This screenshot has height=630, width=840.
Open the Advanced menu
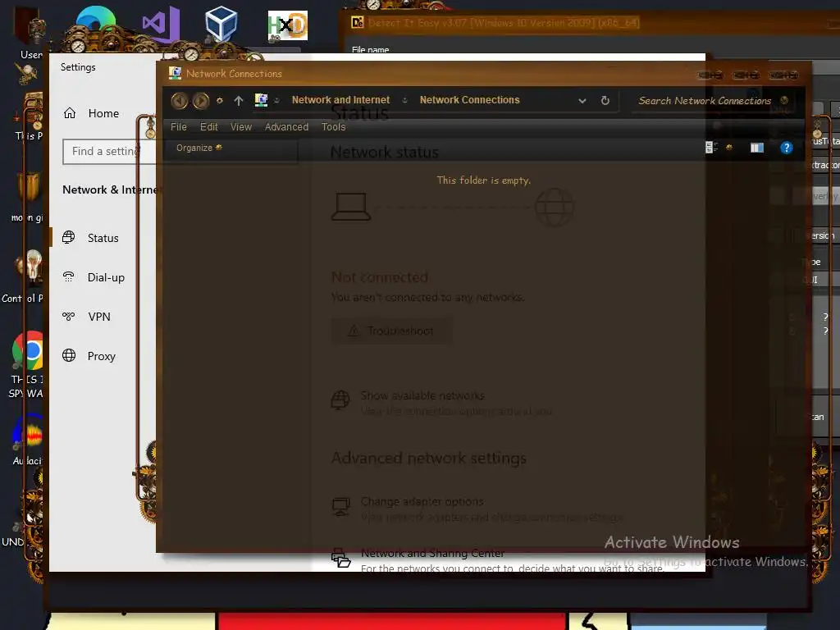click(x=286, y=127)
